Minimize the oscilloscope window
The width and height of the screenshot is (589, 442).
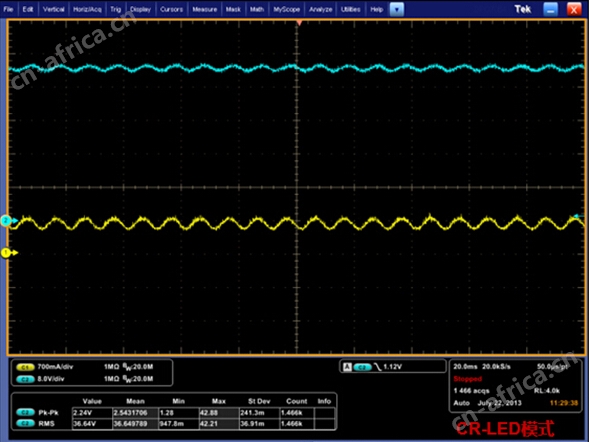[x=551, y=9]
